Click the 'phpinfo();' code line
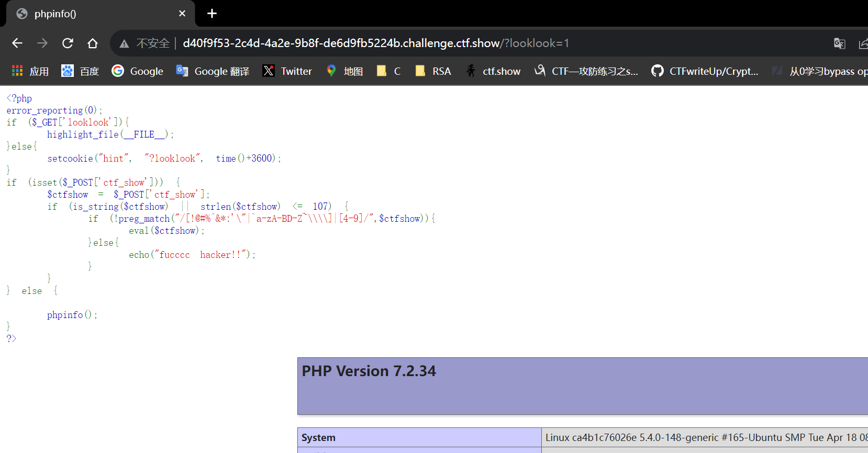This screenshot has height=453, width=868. [72, 315]
